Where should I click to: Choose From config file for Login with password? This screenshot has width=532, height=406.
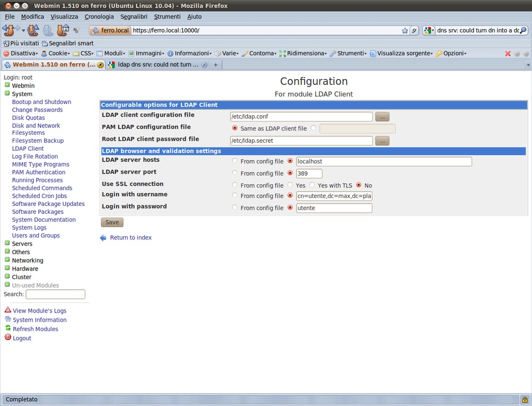234,208
